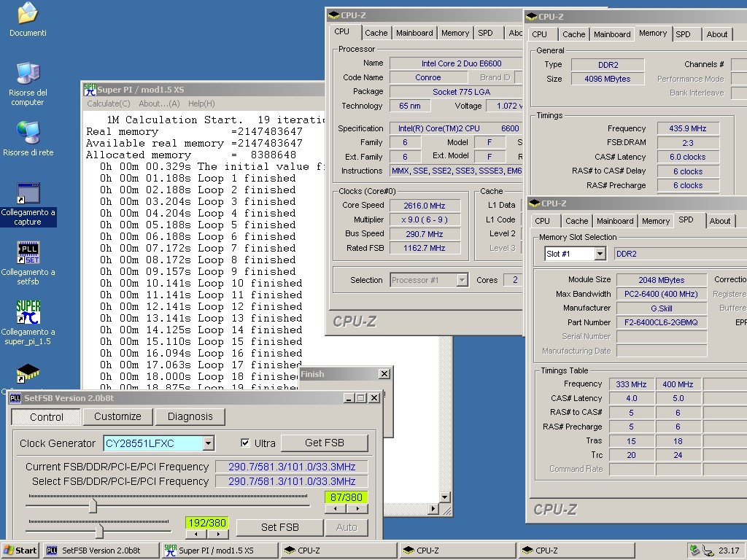This screenshot has height=560, width=747.
Task: Click the Safely Remove Hardware tray icon
Action: pyautogui.click(x=694, y=551)
